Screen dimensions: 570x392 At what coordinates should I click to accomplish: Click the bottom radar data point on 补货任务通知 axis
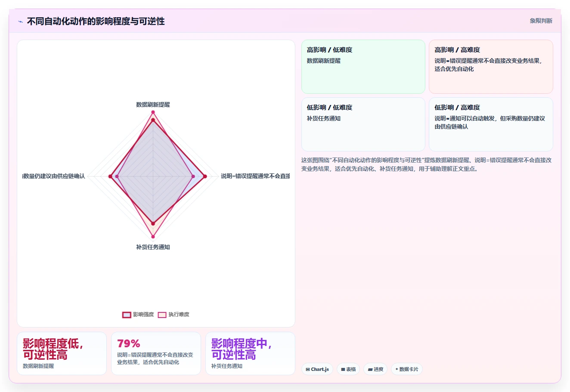click(153, 237)
